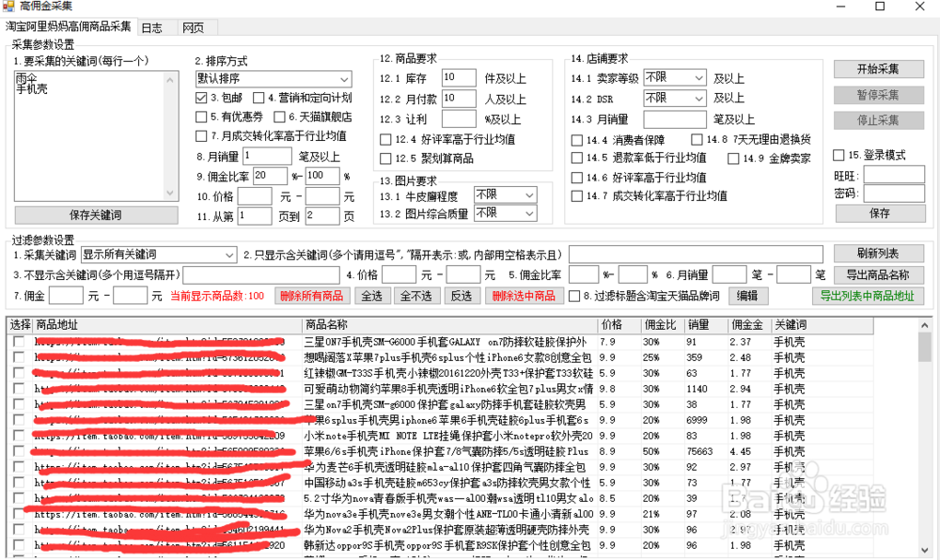Click the red 删除所有商品 delete button
The width and height of the screenshot is (940, 560).
pyautogui.click(x=313, y=295)
